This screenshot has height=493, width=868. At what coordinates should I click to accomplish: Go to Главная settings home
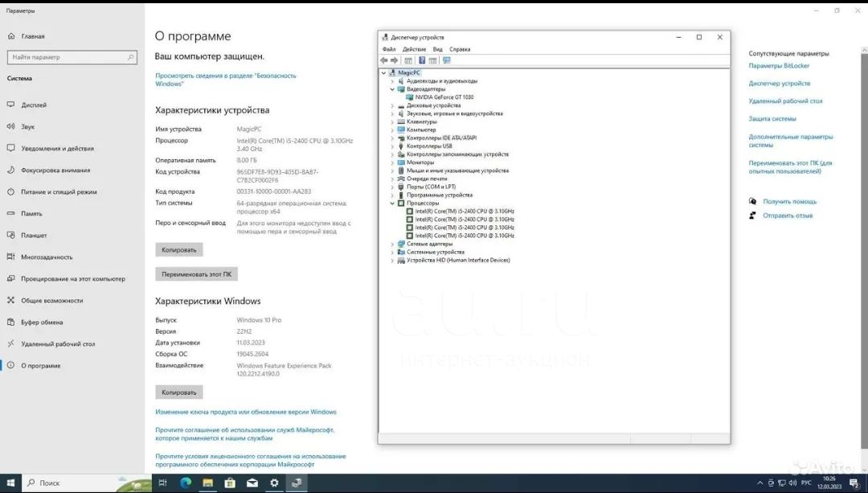tap(33, 36)
